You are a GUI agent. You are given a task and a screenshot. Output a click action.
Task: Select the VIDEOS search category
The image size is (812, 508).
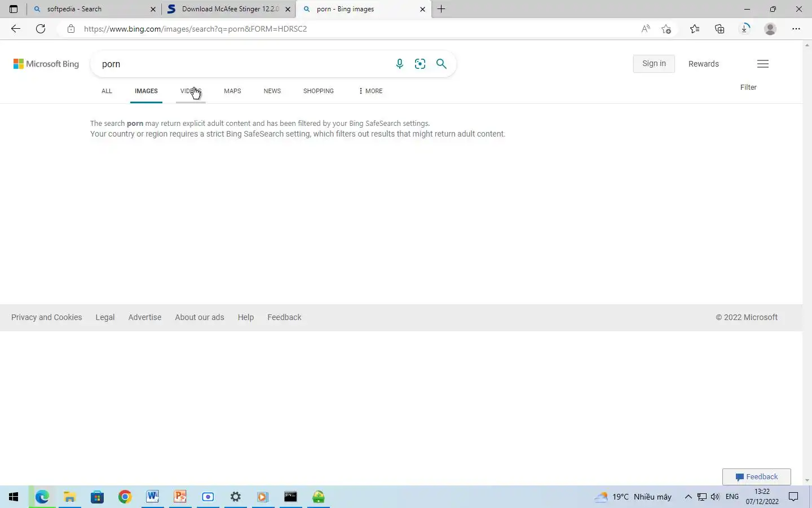point(191,91)
